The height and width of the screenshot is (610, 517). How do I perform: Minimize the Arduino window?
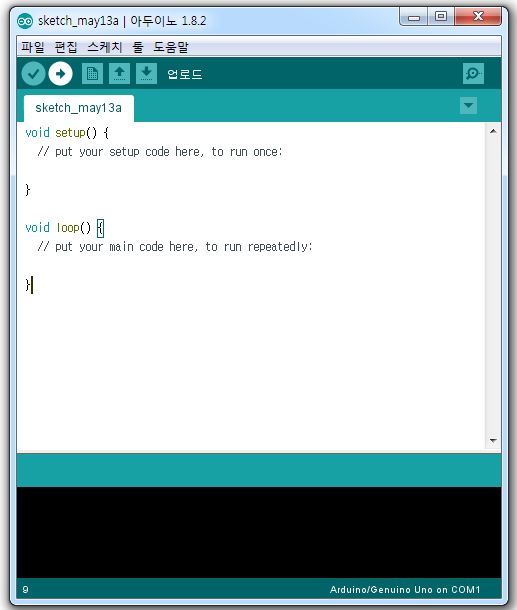tap(414, 17)
